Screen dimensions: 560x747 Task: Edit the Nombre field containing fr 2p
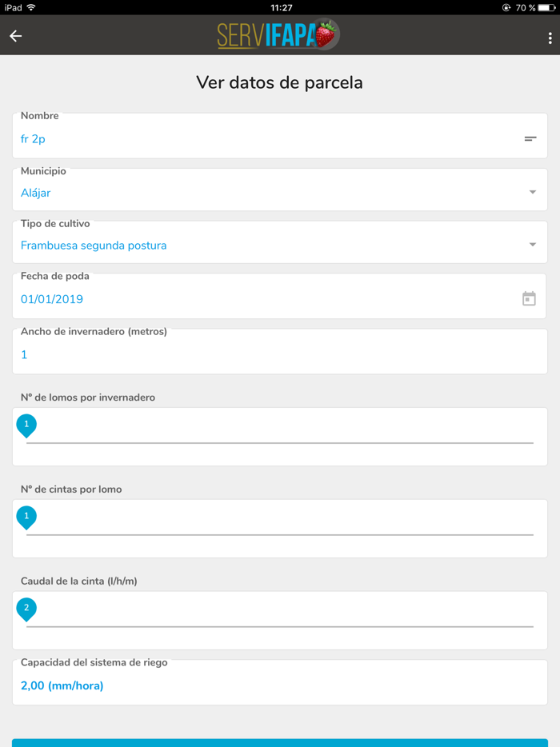click(264, 139)
